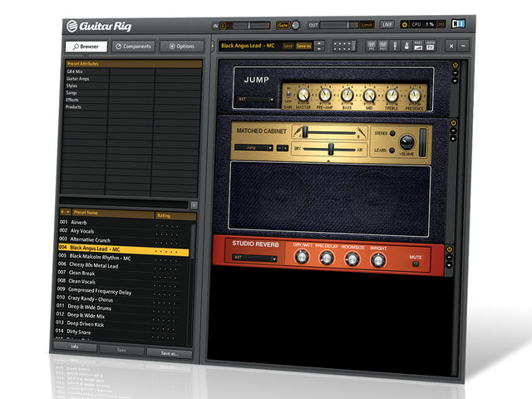
Task: Open the Jump amp INIT preset dropdown
Action: (x=255, y=100)
